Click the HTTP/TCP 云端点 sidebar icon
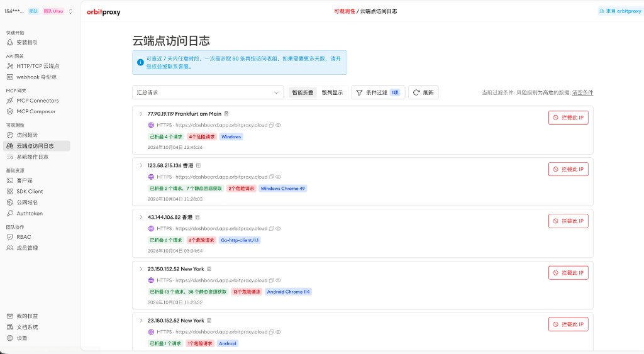The image size is (644, 354). pyautogui.click(x=10, y=66)
